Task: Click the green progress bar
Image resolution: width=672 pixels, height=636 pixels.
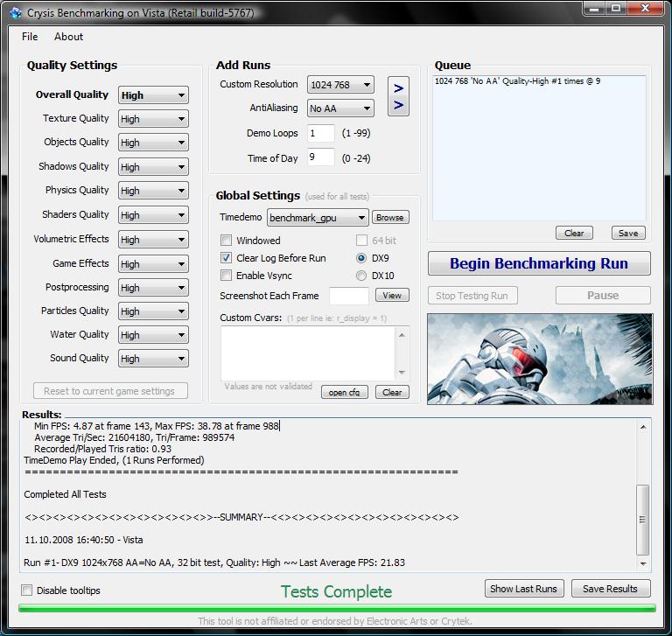Action: (337, 608)
